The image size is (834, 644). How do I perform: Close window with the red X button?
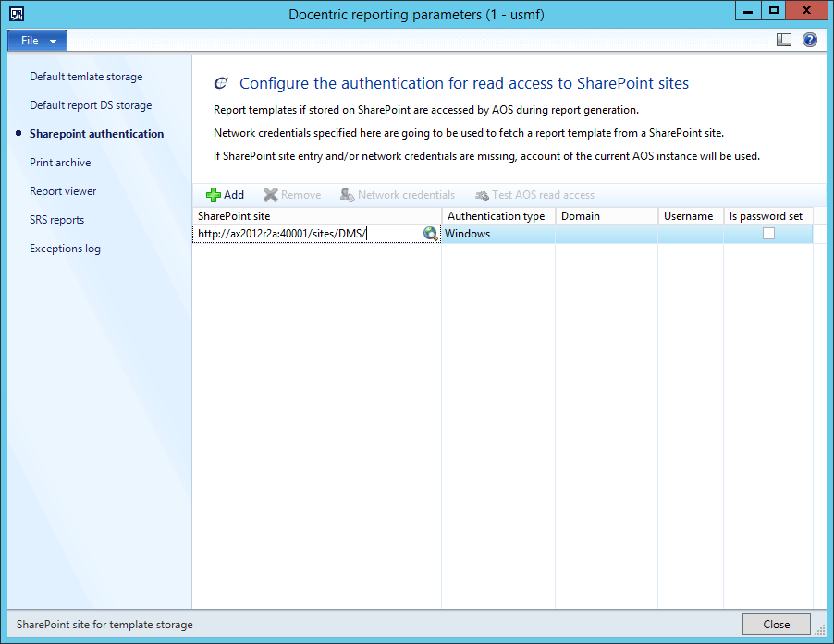[x=806, y=11]
